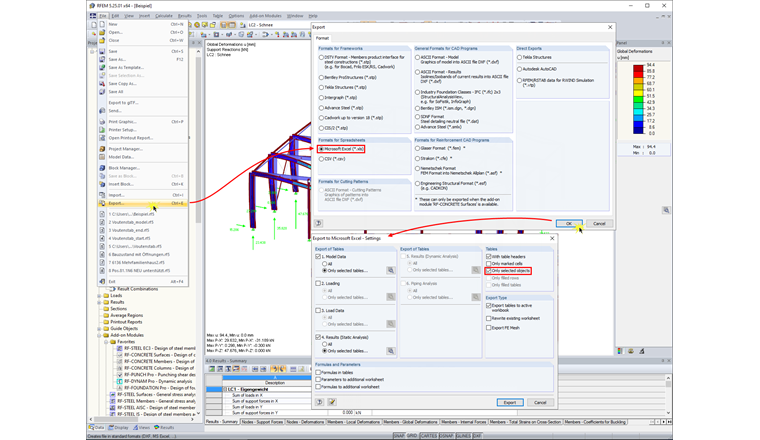Screen dimensions: 760x440
Task: Click Model Data icon in File menu
Action: point(102,157)
